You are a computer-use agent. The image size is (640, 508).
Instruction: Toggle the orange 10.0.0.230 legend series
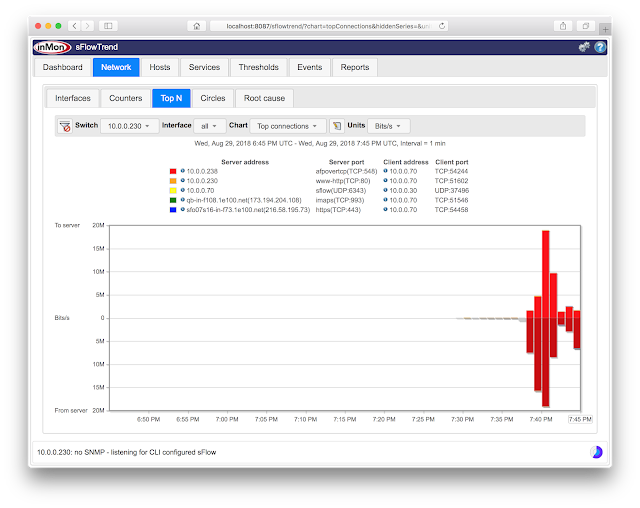(173, 181)
